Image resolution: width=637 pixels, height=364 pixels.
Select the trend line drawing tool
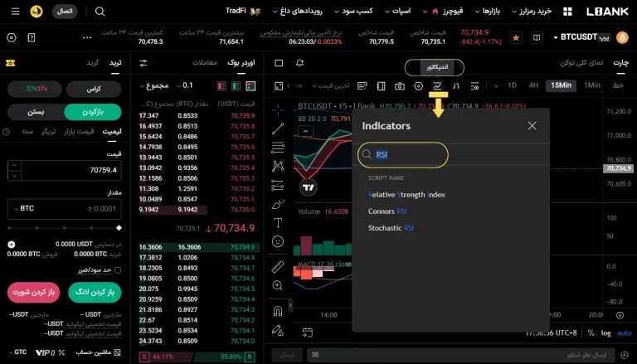pos(278,129)
